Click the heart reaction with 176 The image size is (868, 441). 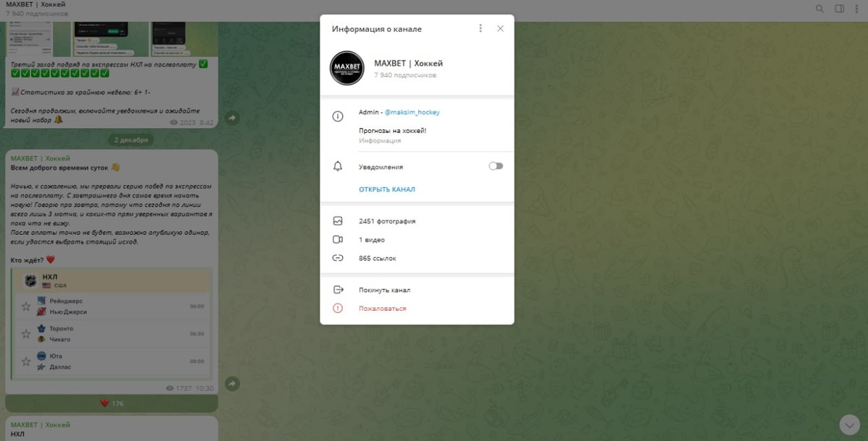(111, 403)
